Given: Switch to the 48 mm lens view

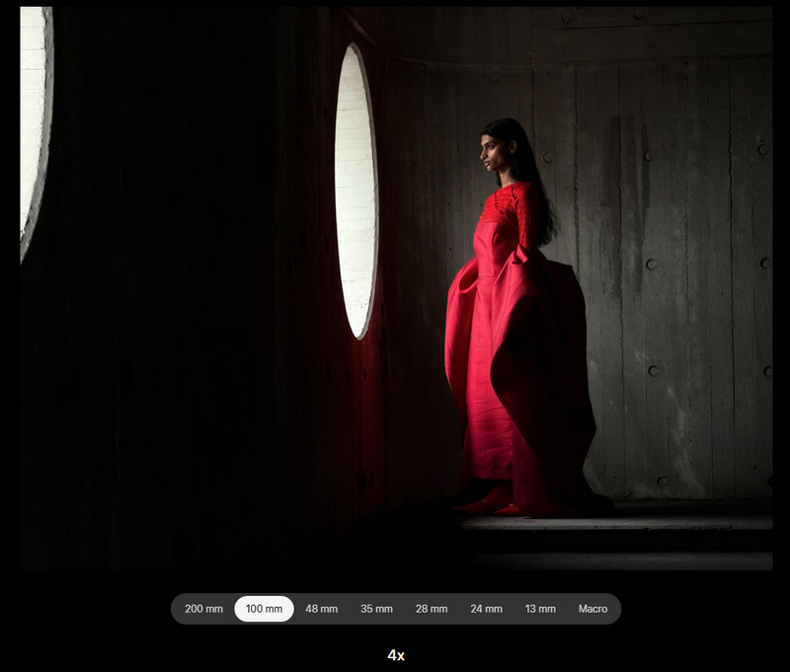Looking at the screenshot, I should click(x=321, y=609).
